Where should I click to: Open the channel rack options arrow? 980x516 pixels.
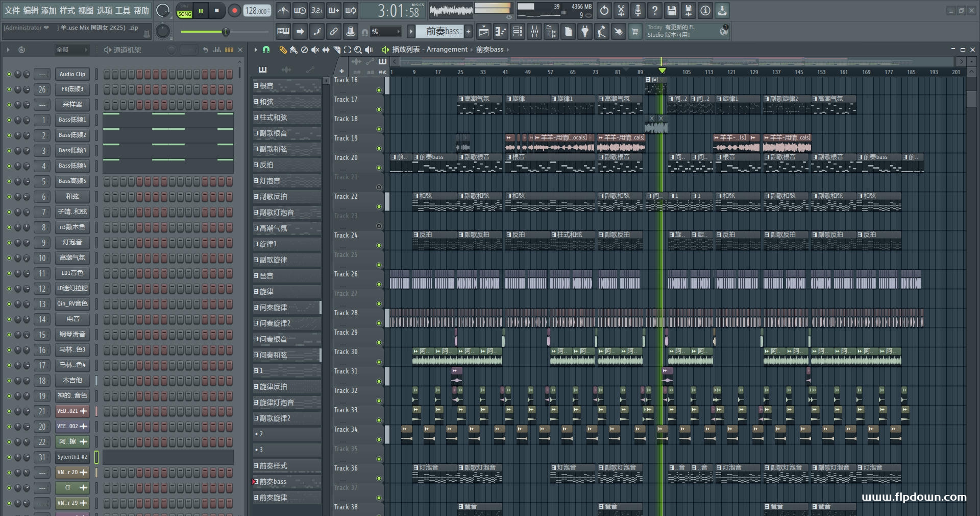click(8, 50)
